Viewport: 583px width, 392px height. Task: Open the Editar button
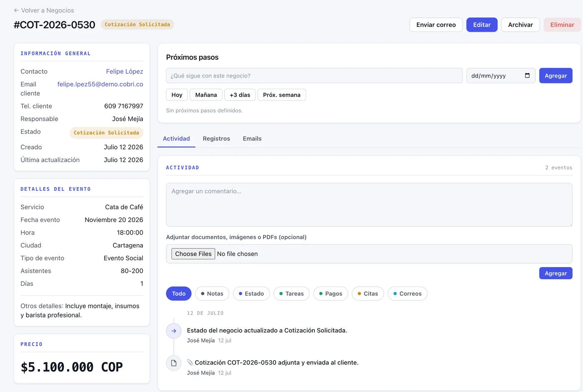pos(482,25)
